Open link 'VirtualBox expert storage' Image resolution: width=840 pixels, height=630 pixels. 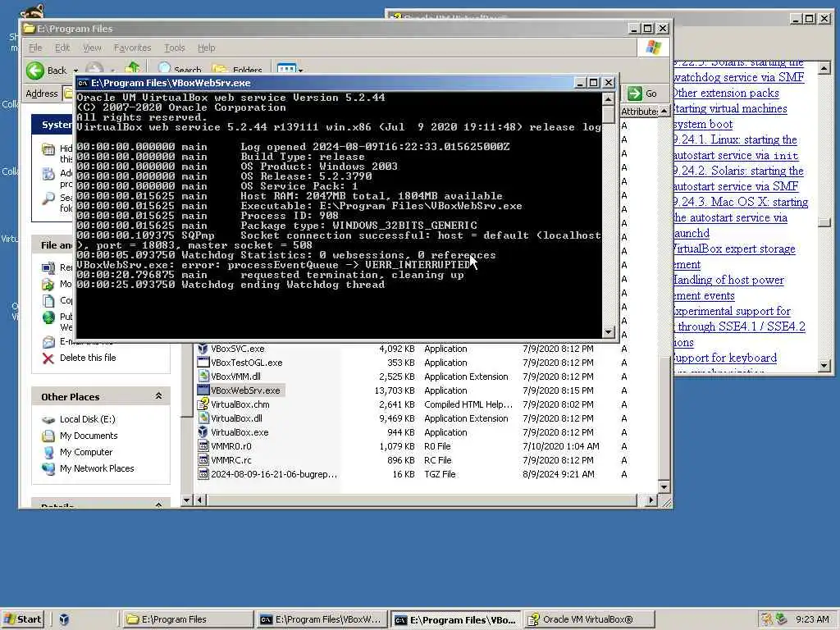click(734, 249)
